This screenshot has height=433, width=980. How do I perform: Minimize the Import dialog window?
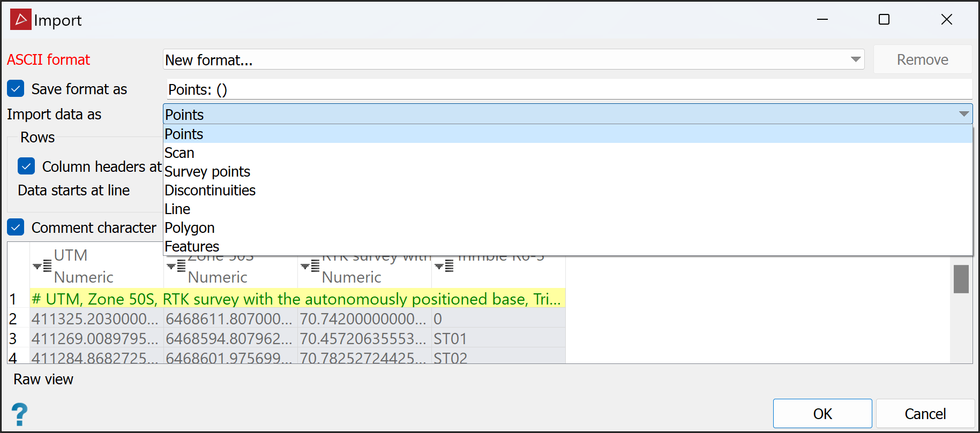[822, 20]
